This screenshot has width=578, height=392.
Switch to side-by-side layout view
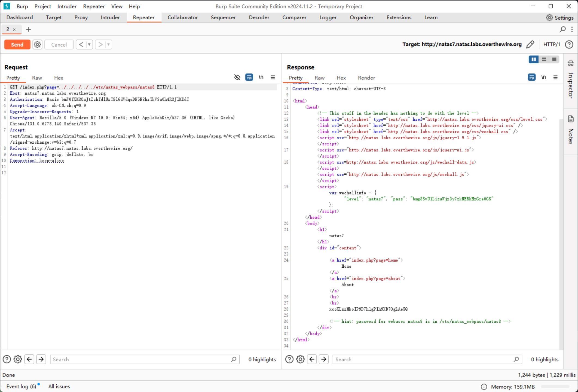pyautogui.click(x=534, y=59)
